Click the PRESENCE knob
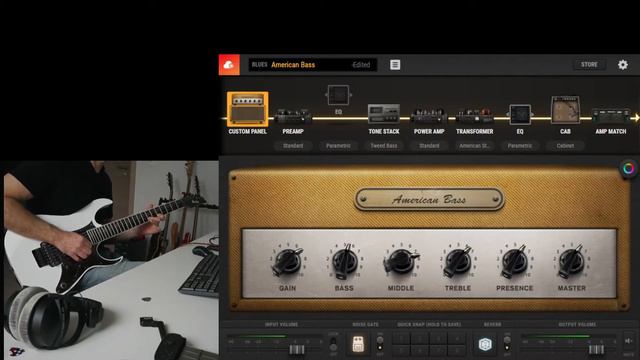Screen dimensions: 640x360 [514, 261]
